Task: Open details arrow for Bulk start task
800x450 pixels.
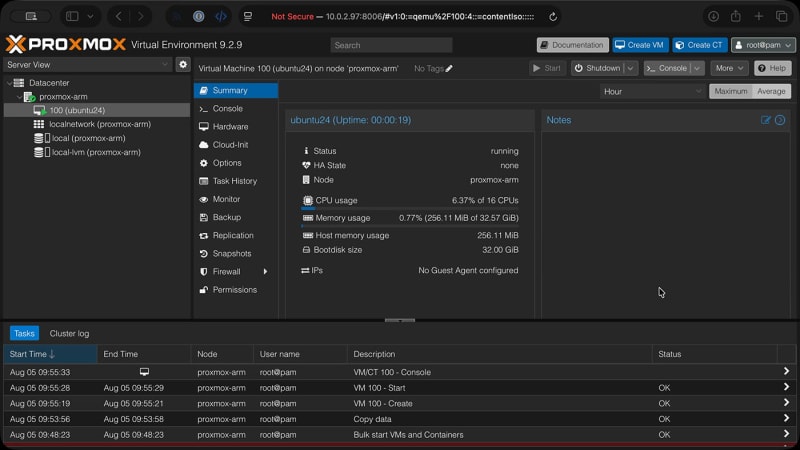Action: tap(786, 434)
